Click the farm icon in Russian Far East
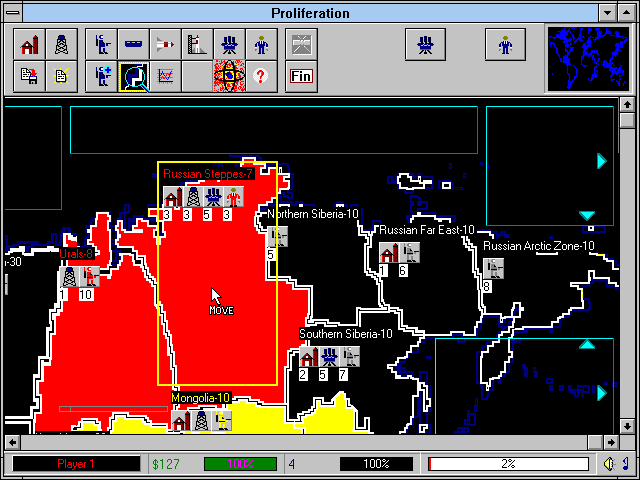This screenshot has width=640, height=480. 389,253
